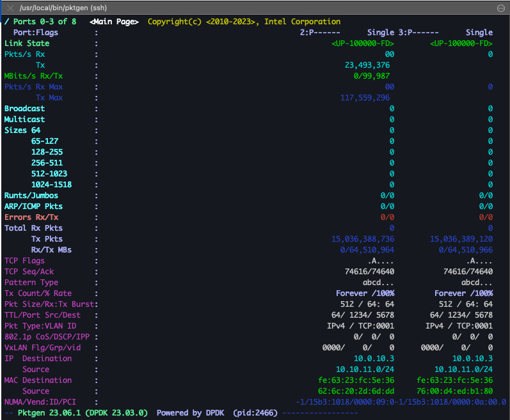510x420 pixels.
Task: Select the 3:P------ port flags value
Action: (418, 33)
